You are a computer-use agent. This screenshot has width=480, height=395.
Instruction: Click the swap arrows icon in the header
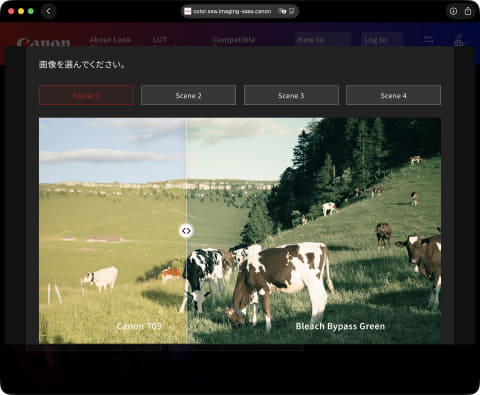[x=429, y=40]
